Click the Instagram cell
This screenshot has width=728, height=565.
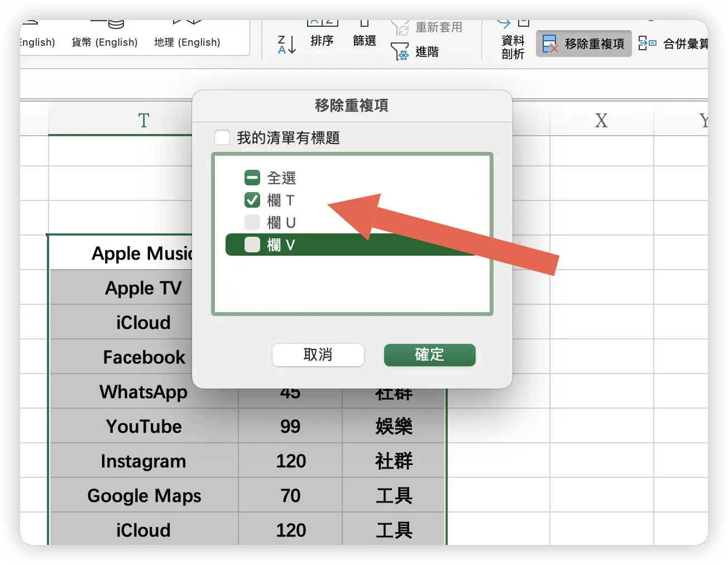coord(144,461)
